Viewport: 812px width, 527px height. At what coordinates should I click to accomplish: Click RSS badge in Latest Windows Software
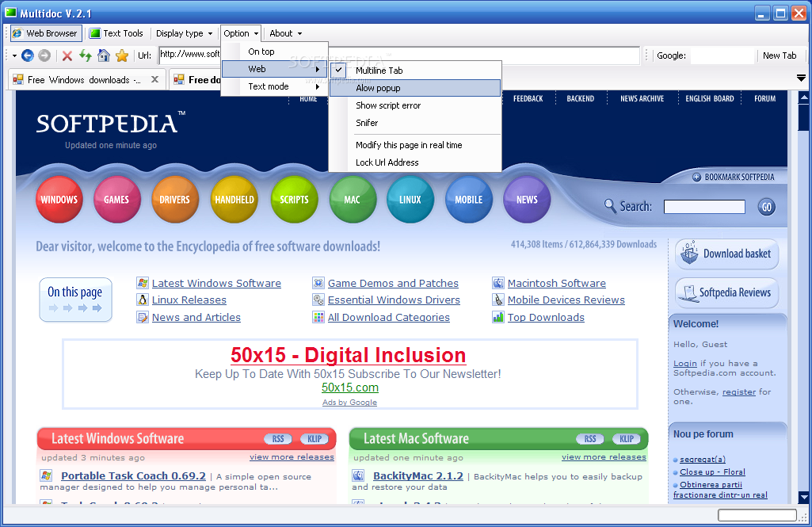[x=278, y=439]
